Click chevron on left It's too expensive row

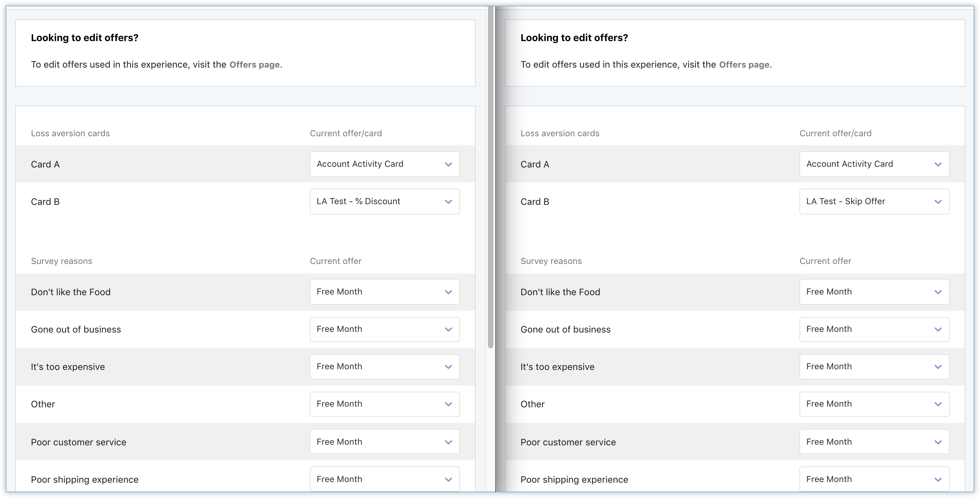[x=448, y=367]
